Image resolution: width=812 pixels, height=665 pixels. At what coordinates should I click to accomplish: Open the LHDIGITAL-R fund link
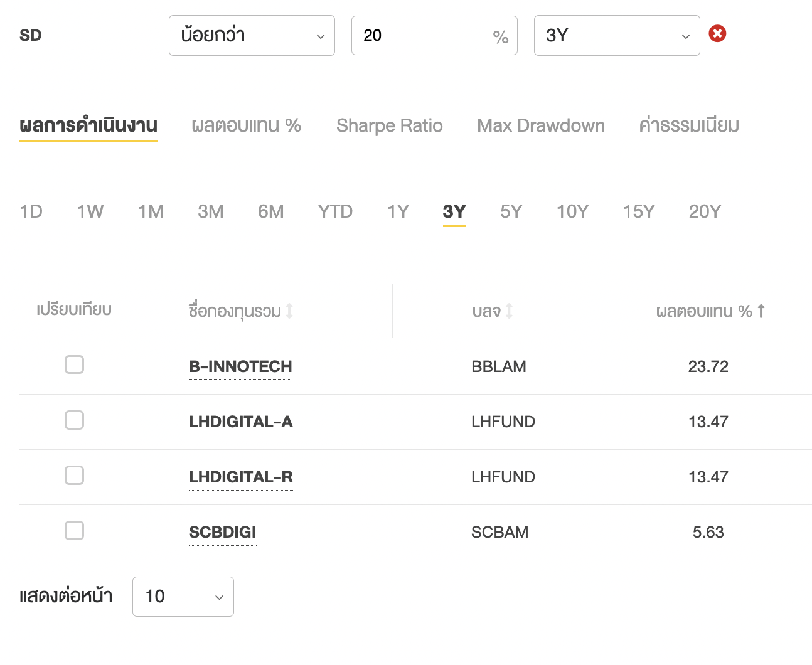point(241,477)
